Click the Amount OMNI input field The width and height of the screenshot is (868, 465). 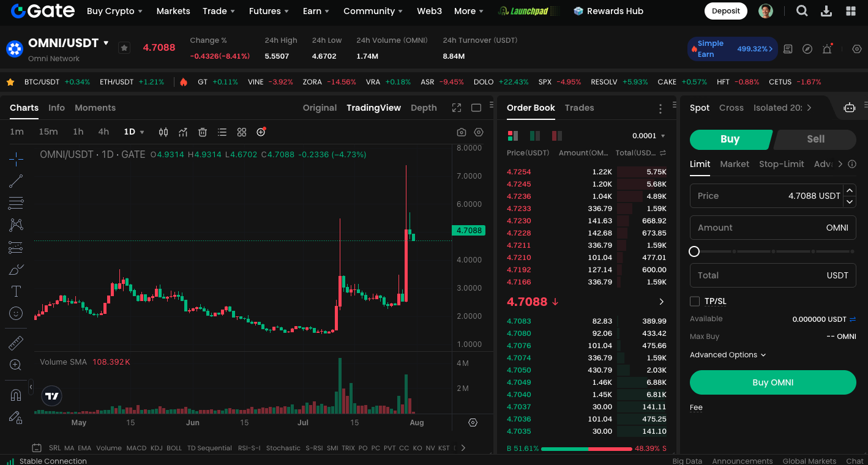pyautogui.click(x=773, y=228)
